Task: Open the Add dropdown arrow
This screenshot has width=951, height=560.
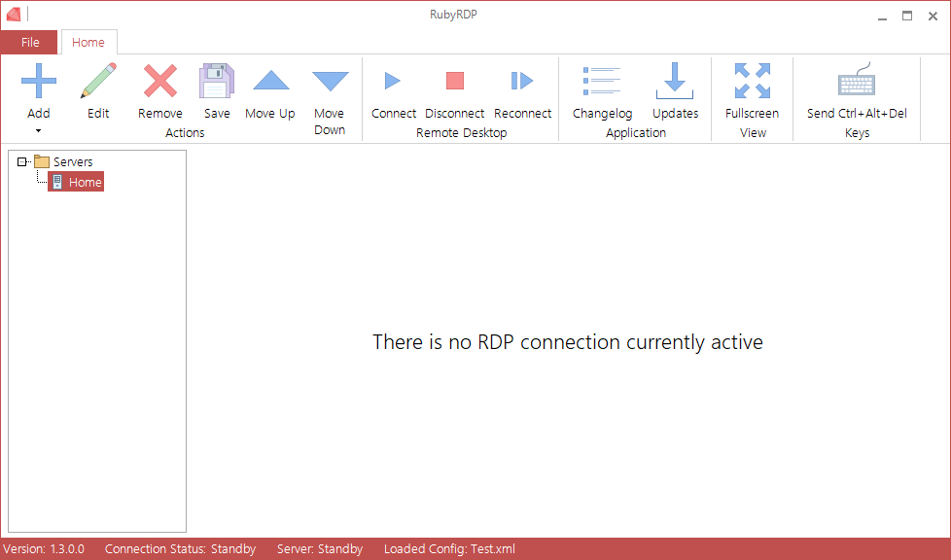Action: click(38, 130)
